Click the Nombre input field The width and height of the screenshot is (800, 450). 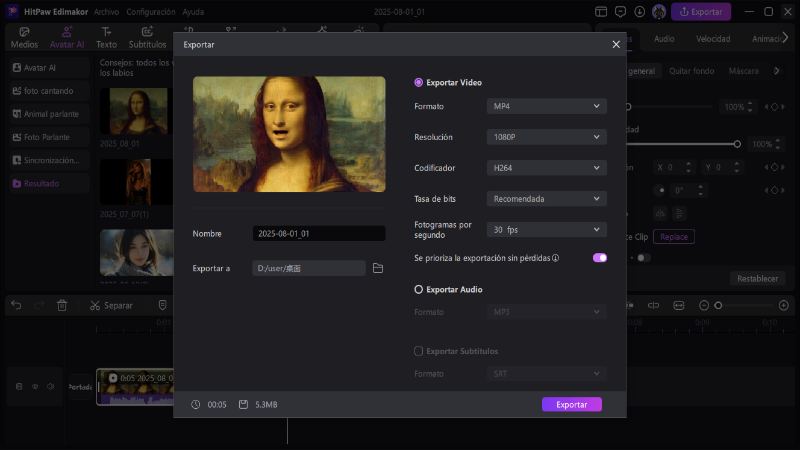point(319,234)
